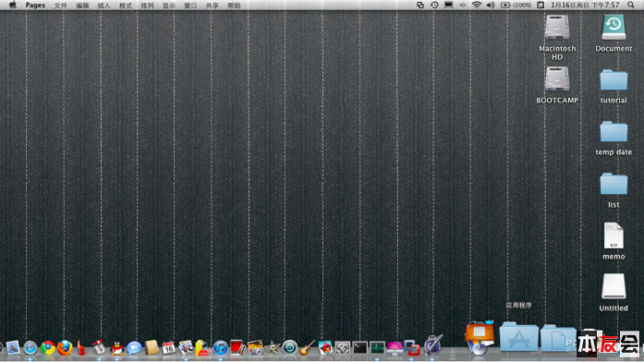
Task: Select the BOOTCAMP drive icon
Action: pos(557,78)
